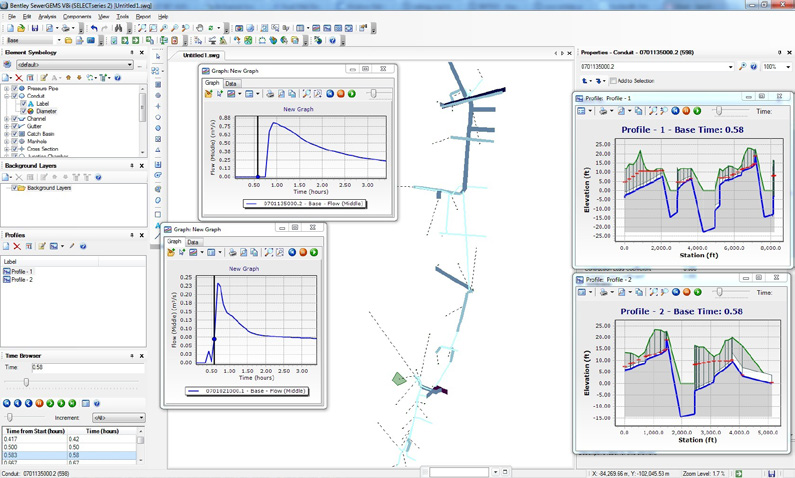
Task: Click the Time slider handle in Time Browser
Action: (x=26, y=382)
